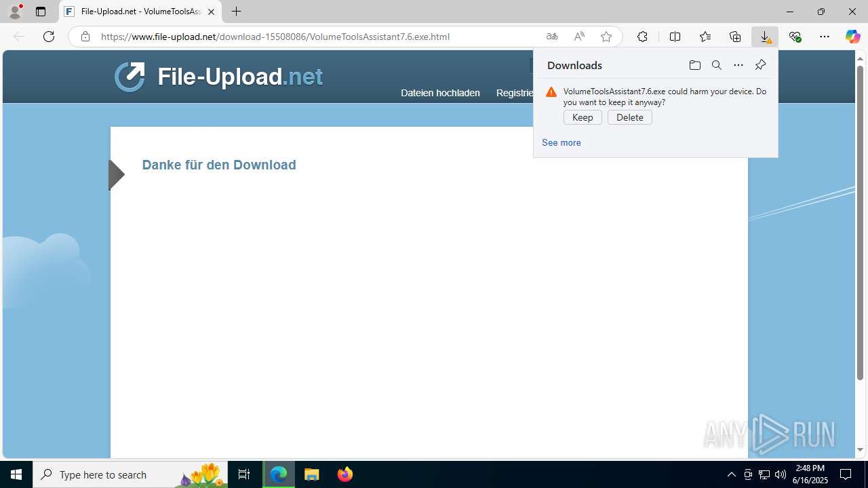The width and height of the screenshot is (868, 488).
Task: Open File Explorer from taskbar
Action: (x=312, y=474)
